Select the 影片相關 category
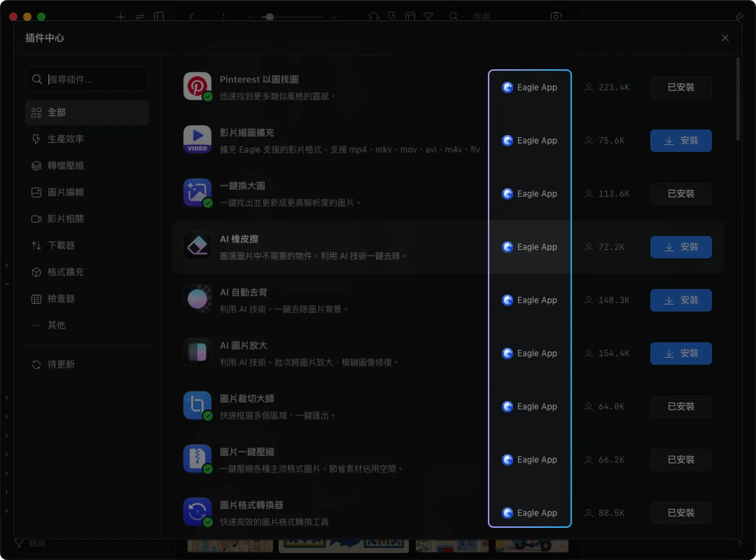The height and width of the screenshot is (560, 756). pyautogui.click(x=87, y=219)
